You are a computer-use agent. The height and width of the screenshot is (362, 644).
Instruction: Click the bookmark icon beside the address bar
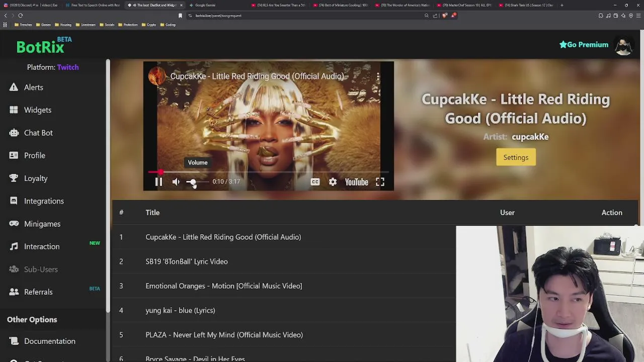(180, 16)
